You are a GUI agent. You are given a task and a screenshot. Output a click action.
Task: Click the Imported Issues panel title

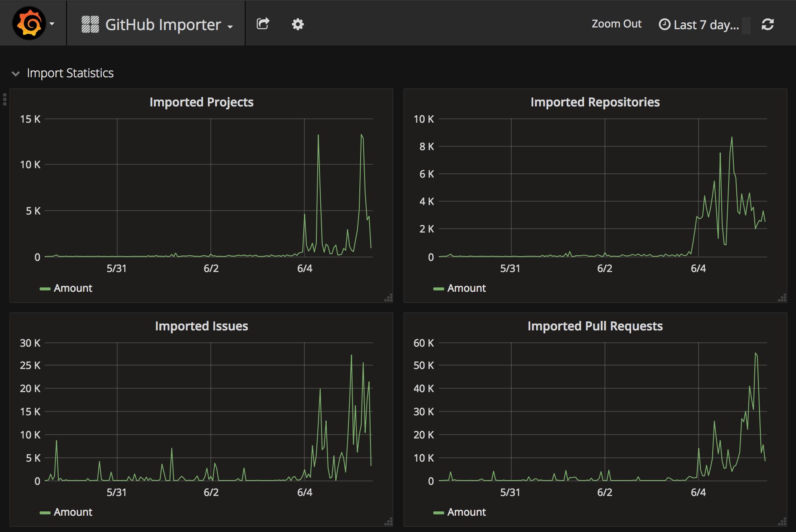201,326
